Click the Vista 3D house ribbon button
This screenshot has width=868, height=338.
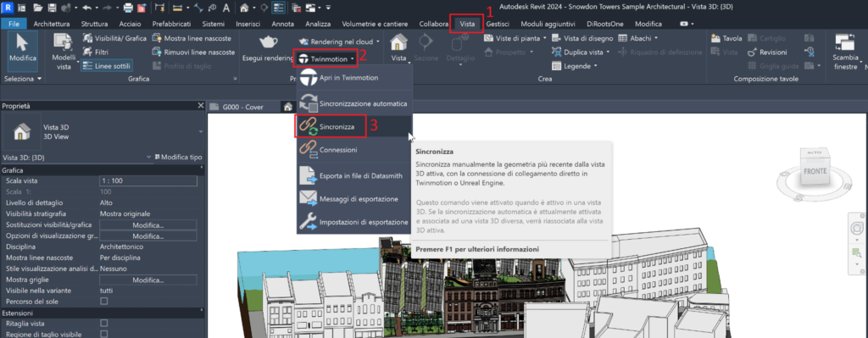click(398, 48)
